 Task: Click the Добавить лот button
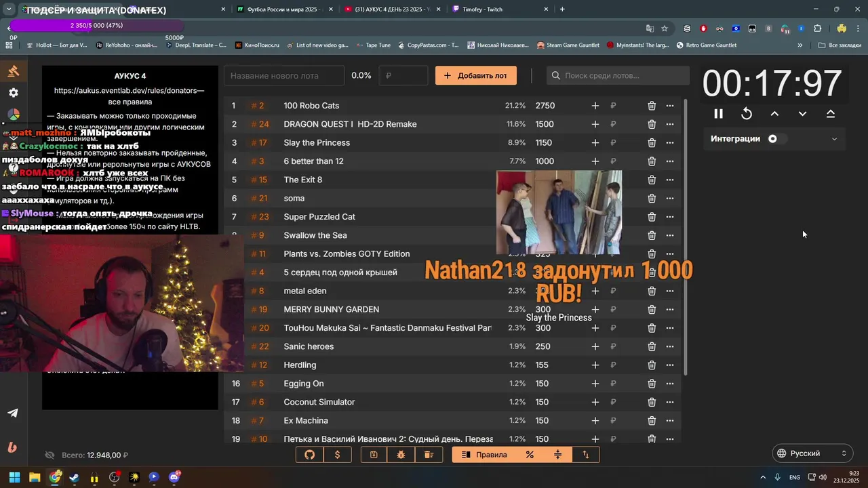[476, 76]
